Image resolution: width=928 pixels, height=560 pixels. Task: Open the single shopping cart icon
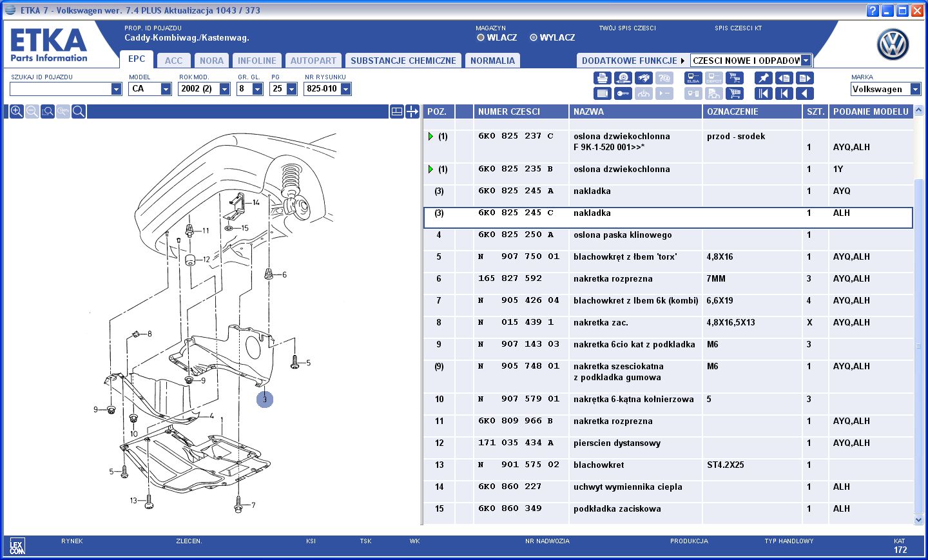734,93
